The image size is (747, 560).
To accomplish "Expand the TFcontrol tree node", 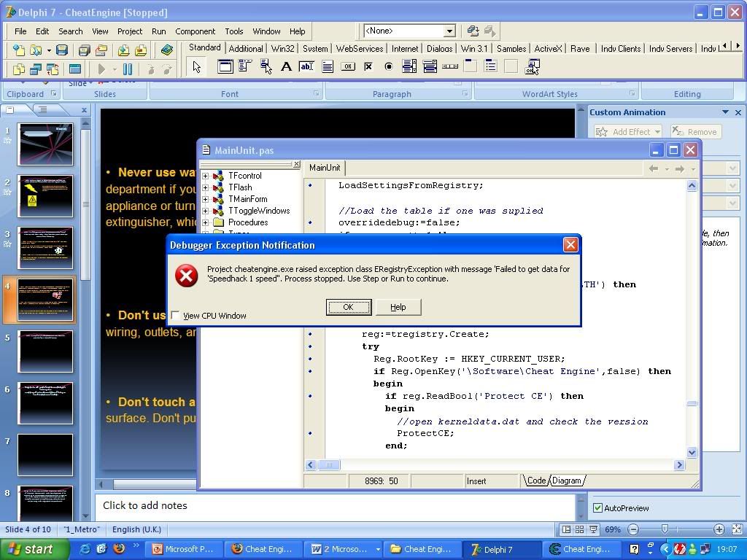I will click(x=205, y=176).
